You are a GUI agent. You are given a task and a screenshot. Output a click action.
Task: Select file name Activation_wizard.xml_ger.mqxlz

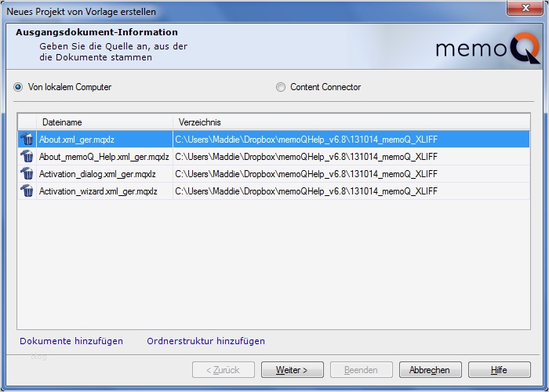(98, 191)
